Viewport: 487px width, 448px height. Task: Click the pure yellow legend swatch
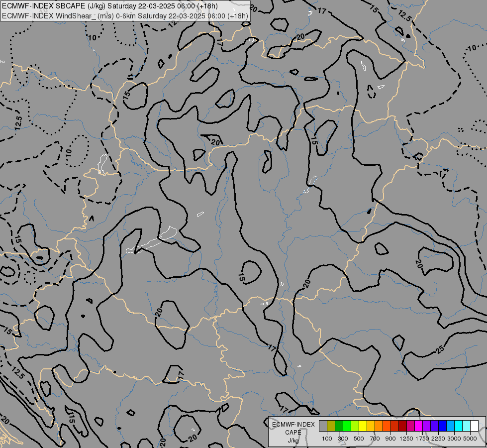[x=363, y=426]
